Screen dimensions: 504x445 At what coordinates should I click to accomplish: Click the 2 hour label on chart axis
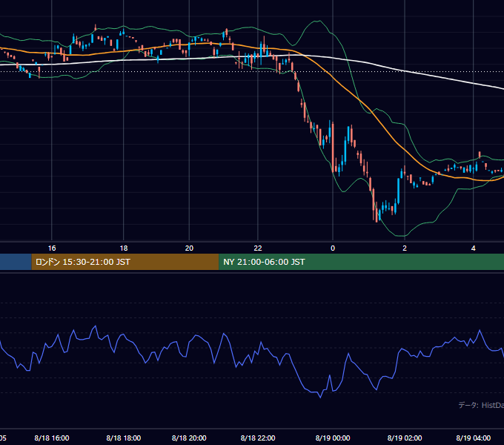(405, 248)
